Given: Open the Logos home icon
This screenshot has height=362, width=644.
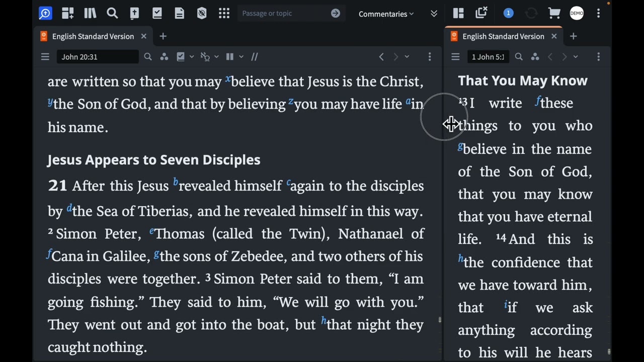Looking at the screenshot, I should pos(45,14).
